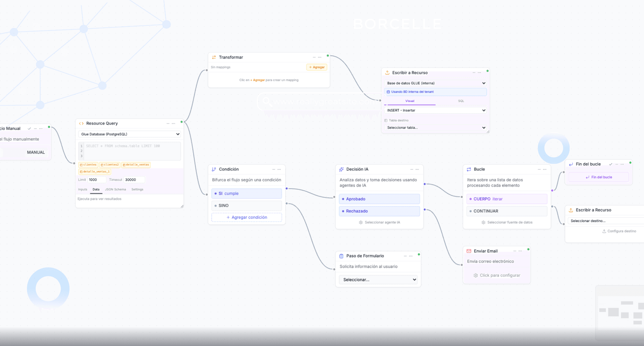
Task: Click the gear icon next to Seleccionar agente IA
Action: pyautogui.click(x=361, y=222)
